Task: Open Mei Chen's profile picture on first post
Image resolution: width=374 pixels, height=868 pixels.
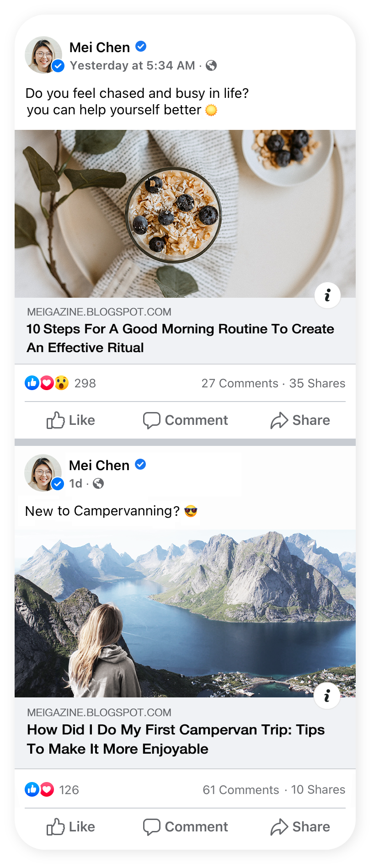Action: tap(43, 55)
